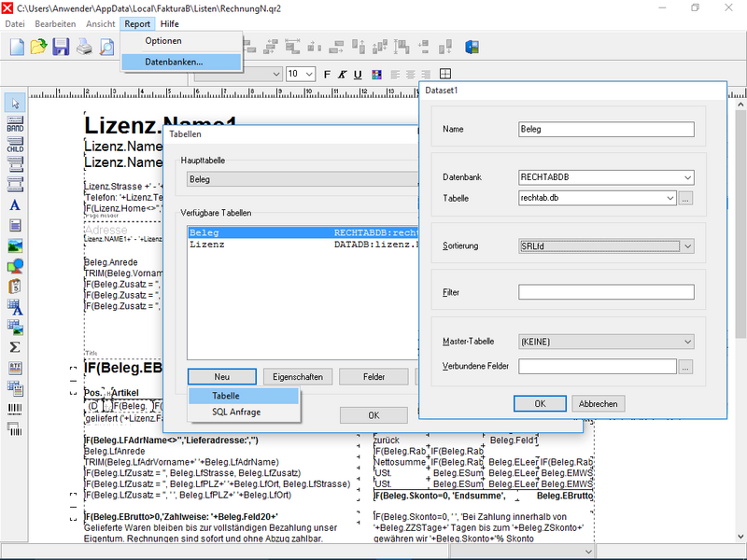
Task: Select Tabelle from the Neu popup
Action: (244, 396)
